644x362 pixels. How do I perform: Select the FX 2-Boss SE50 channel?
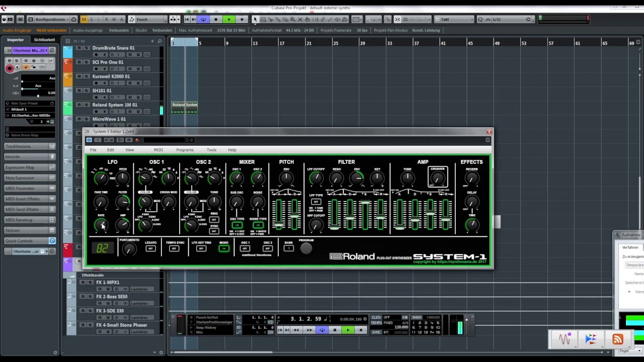pyautogui.click(x=112, y=297)
